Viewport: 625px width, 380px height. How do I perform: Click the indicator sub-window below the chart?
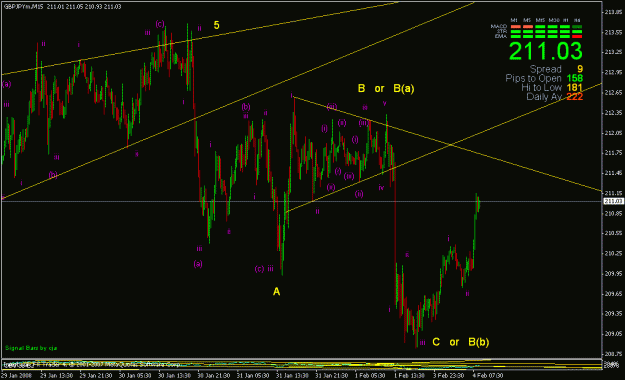(301, 364)
